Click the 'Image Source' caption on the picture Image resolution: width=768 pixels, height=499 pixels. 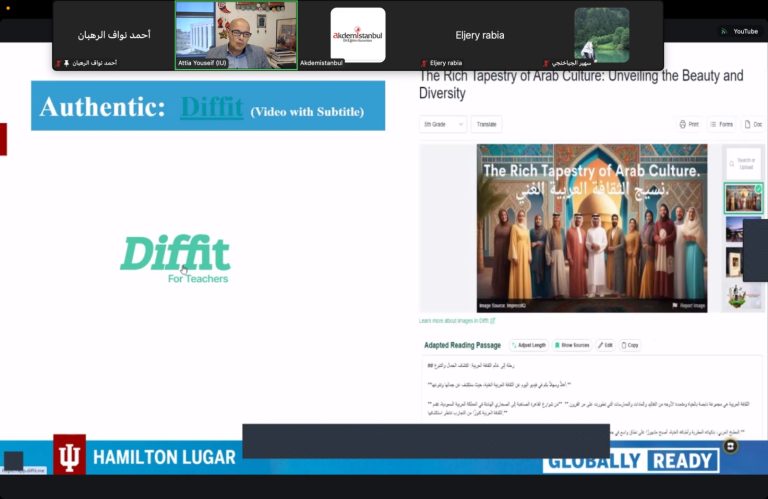pos(502,306)
